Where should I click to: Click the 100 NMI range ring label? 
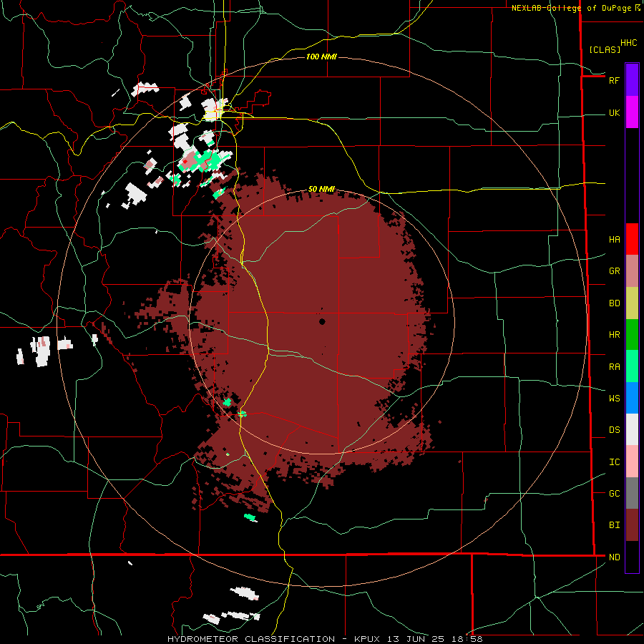click(321, 57)
